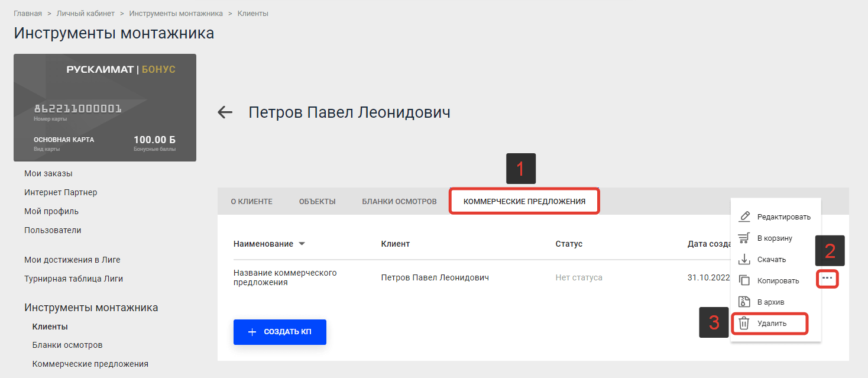This screenshot has width=868, height=378.
Task: Click the copy icon for Копировать
Action: click(x=745, y=280)
